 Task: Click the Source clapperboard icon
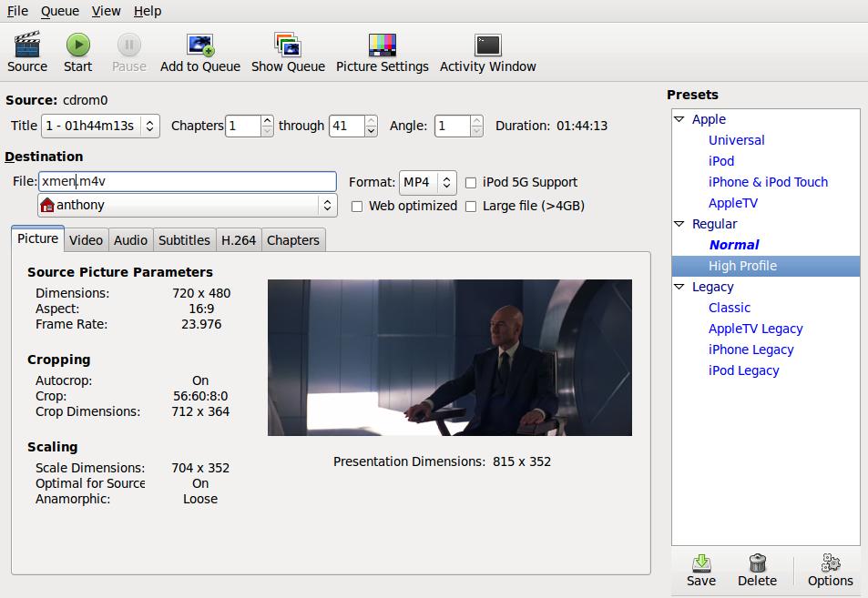[x=26, y=45]
